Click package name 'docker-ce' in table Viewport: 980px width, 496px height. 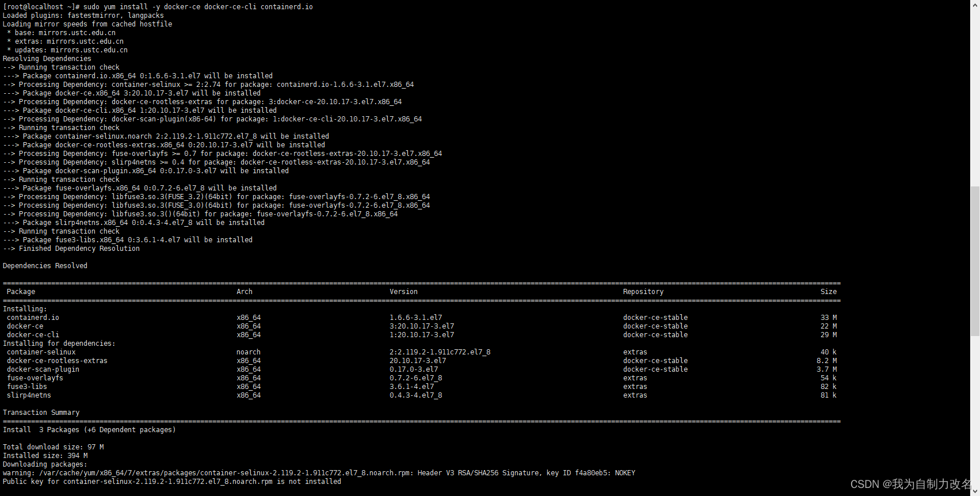pos(25,326)
